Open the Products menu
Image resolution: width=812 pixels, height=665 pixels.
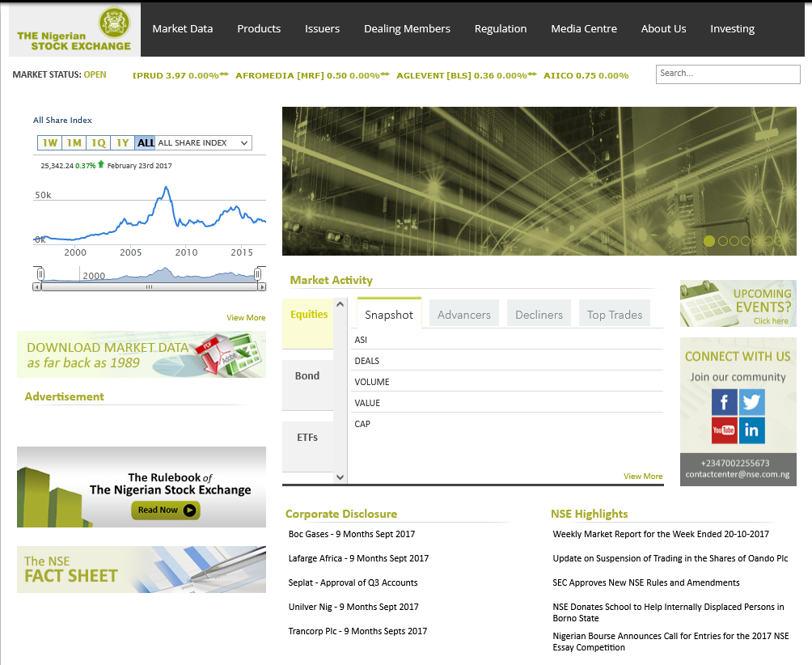tap(259, 29)
